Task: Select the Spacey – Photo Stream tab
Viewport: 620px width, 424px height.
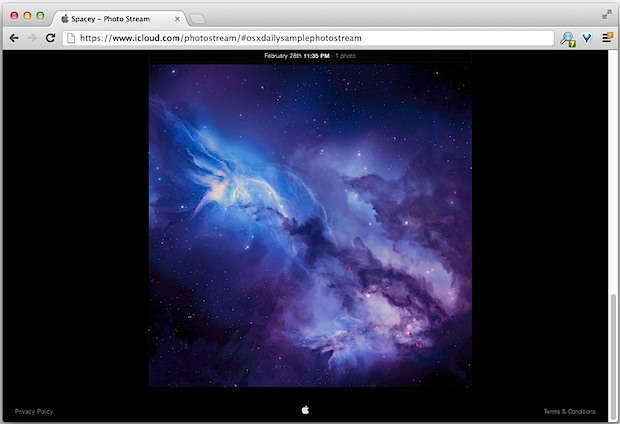Action: click(119, 19)
